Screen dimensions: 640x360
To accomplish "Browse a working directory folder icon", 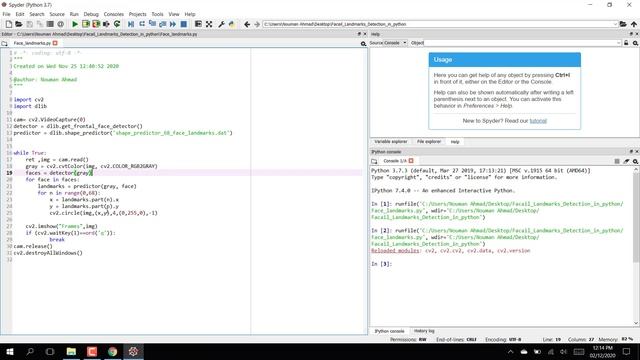I will pyautogui.click(x=623, y=24).
